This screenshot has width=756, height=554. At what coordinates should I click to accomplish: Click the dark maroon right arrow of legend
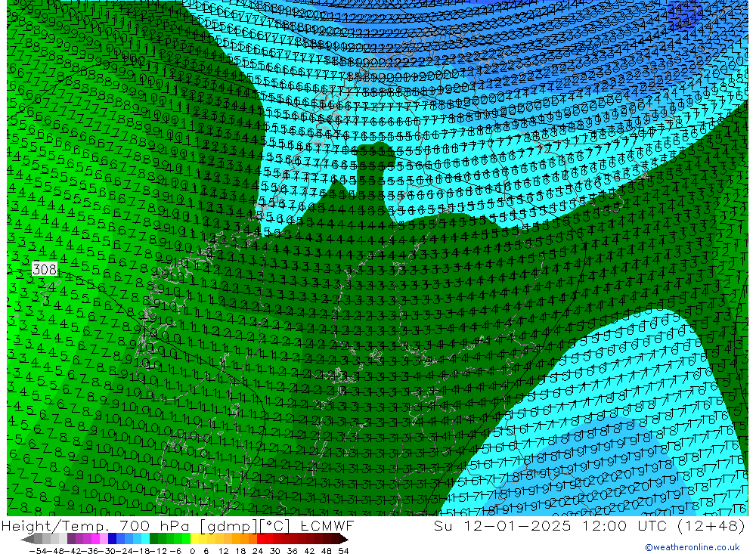point(343,539)
